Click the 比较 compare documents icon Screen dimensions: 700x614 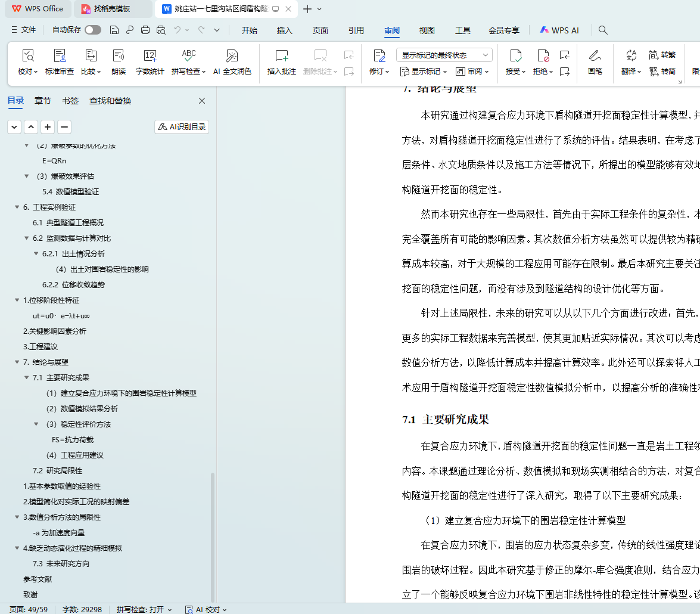91,57
